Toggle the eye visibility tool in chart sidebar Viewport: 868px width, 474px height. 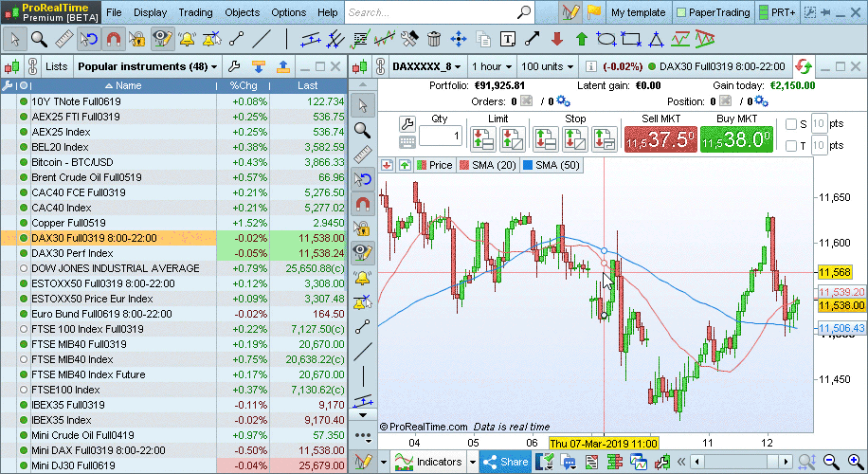(x=363, y=252)
